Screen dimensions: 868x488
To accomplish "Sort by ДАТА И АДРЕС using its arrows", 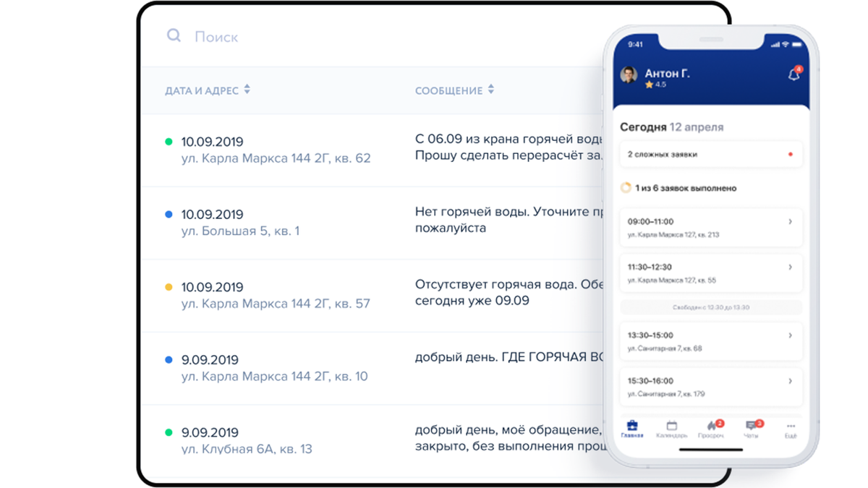I will [246, 90].
